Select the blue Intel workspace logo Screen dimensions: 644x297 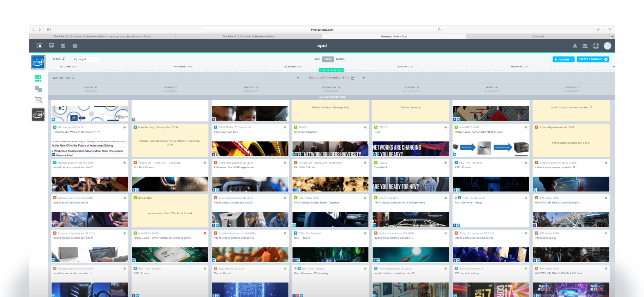tap(38, 62)
